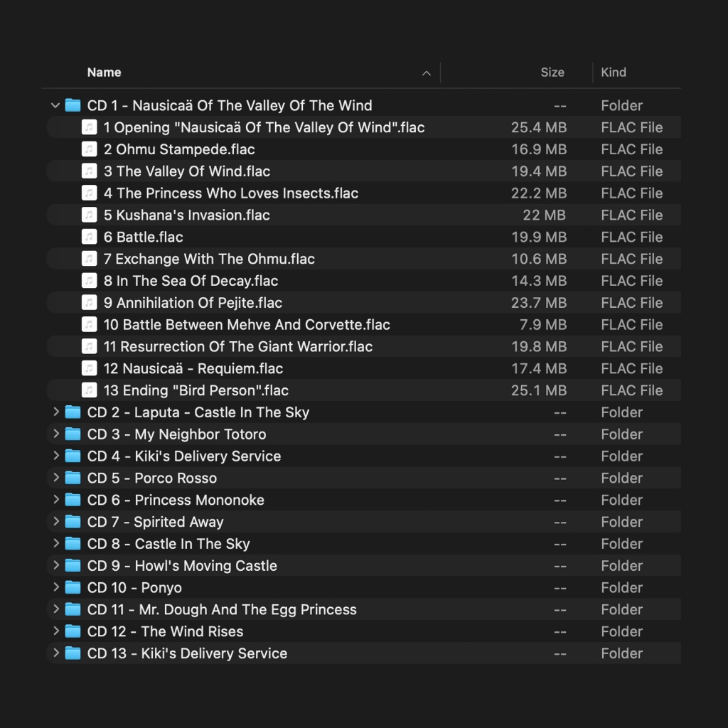Click the CD 1 Nausicaä folder icon
Viewport: 728px width, 728px height.
coord(73,106)
